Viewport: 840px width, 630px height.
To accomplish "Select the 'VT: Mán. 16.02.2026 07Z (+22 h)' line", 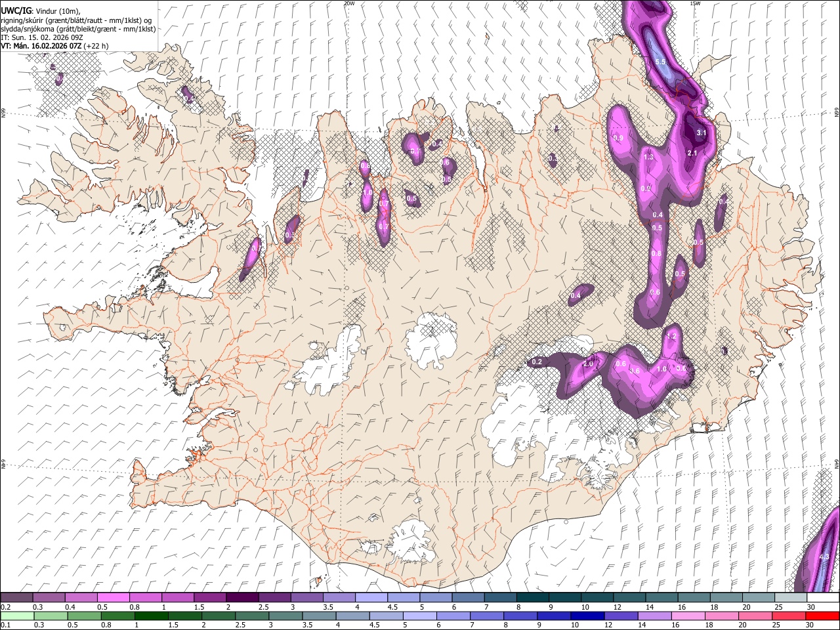I will pos(55,46).
